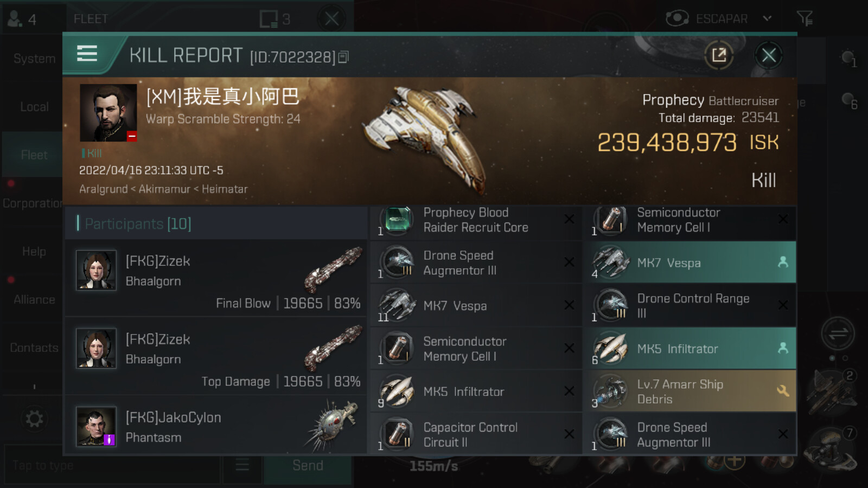The height and width of the screenshot is (488, 868).
Task: Select the Prophecy Blood Raider Recruit Core item
Action: point(476,221)
